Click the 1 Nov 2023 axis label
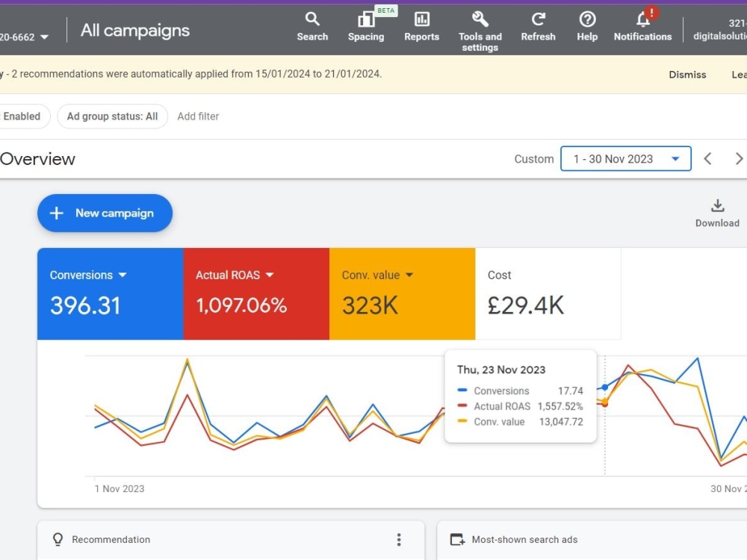Viewport: 747px width, 560px height. (120, 488)
